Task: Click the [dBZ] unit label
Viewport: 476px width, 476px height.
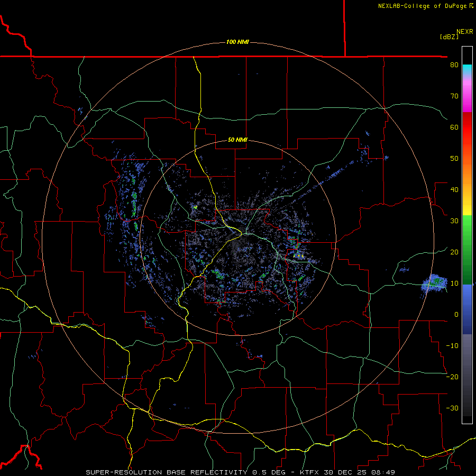Action: click(x=449, y=36)
